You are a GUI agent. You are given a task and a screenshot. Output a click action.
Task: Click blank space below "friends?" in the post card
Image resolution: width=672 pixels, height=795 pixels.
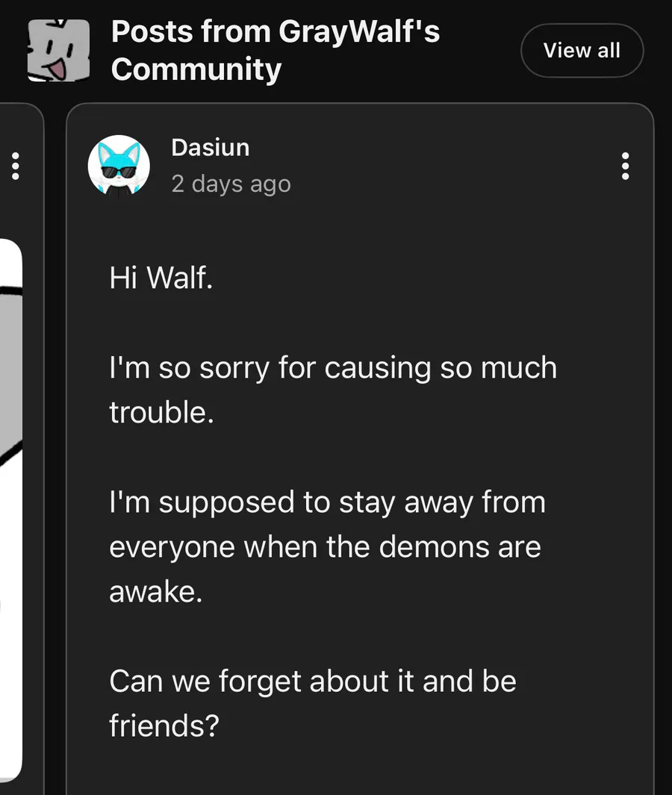coord(358,769)
